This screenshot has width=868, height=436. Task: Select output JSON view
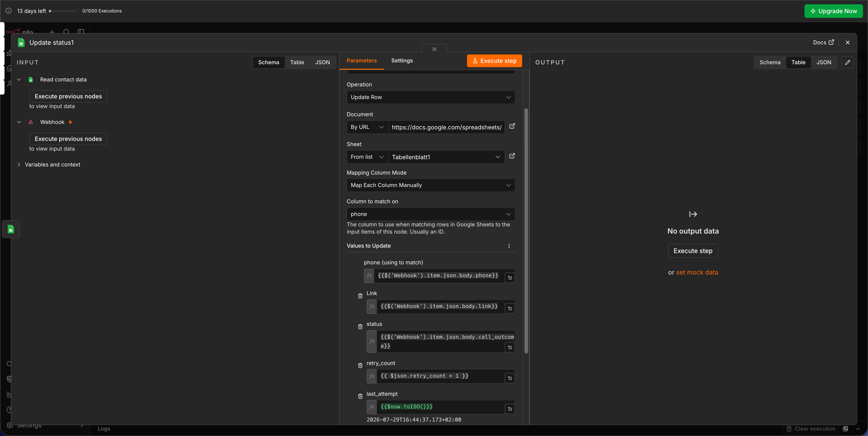pos(823,62)
